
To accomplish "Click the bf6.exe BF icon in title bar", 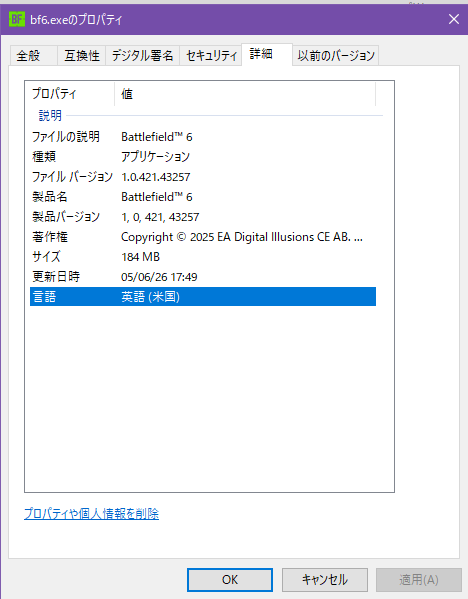I will click(16, 19).
